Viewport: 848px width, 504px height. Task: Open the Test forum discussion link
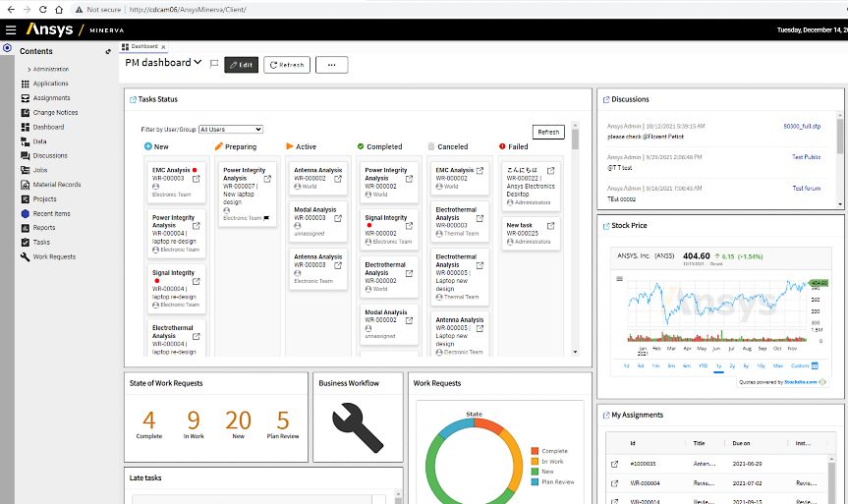tap(807, 189)
